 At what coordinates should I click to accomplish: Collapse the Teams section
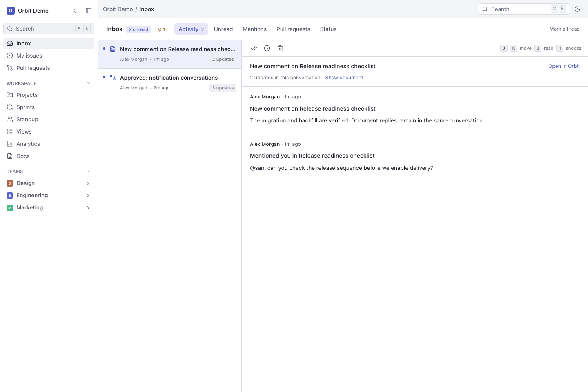pos(89,171)
